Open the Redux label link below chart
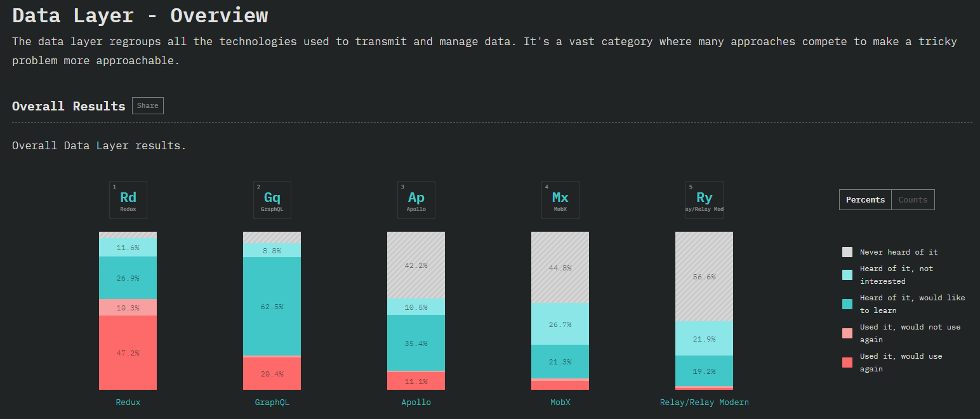Screen dimensions: 980x419 pyautogui.click(x=128, y=402)
